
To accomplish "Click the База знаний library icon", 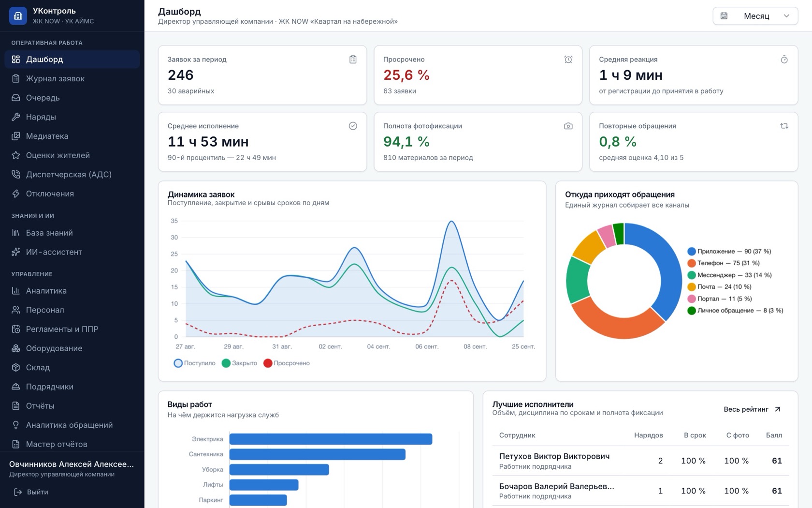I will point(16,233).
